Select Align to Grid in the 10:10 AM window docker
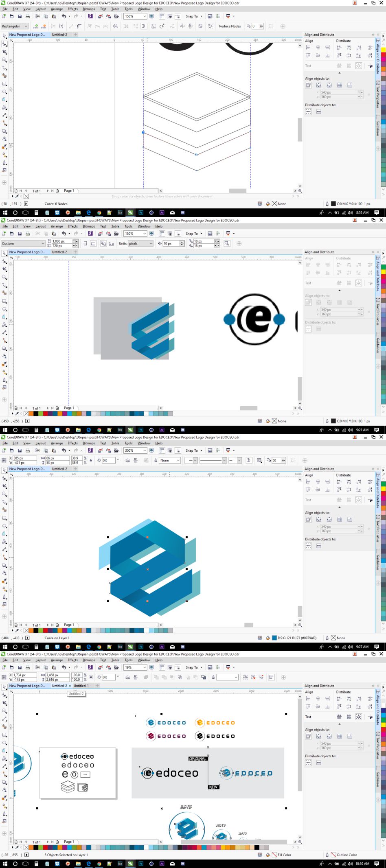The image size is (386, 868). tap(340, 736)
